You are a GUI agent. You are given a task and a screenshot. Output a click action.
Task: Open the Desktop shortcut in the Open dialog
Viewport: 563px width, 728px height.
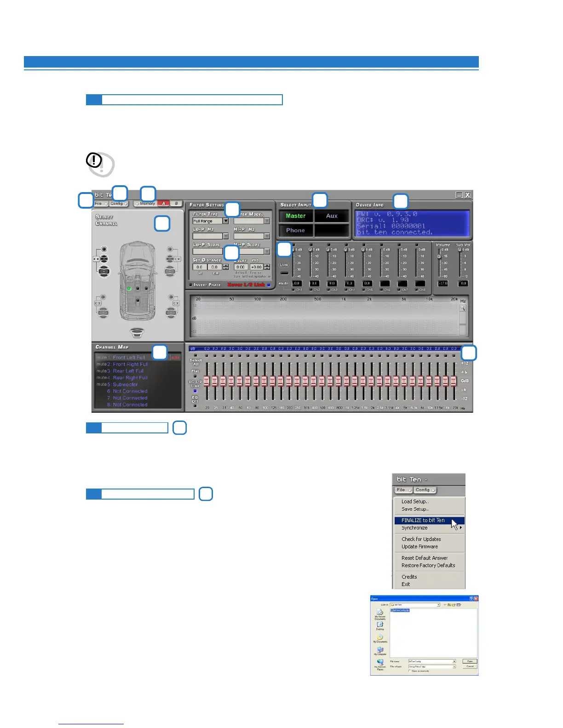click(x=380, y=626)
